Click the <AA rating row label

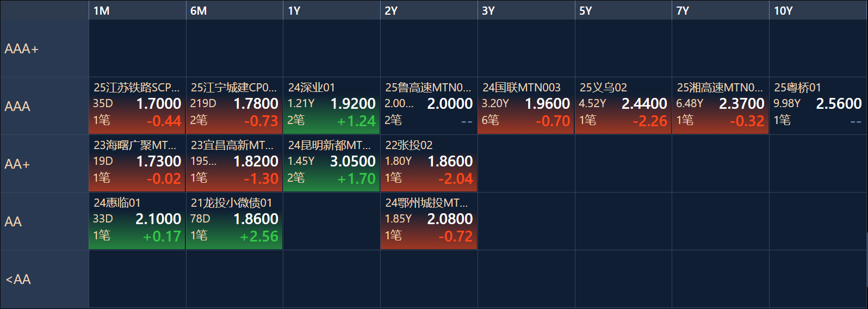click(45, 279)
